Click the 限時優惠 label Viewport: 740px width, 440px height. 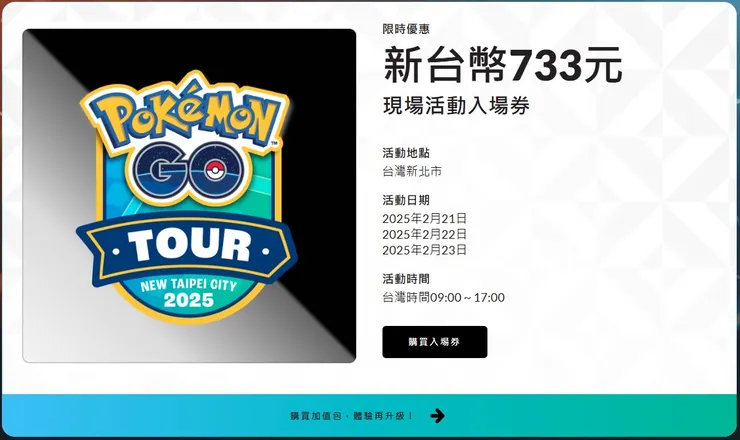406,29
